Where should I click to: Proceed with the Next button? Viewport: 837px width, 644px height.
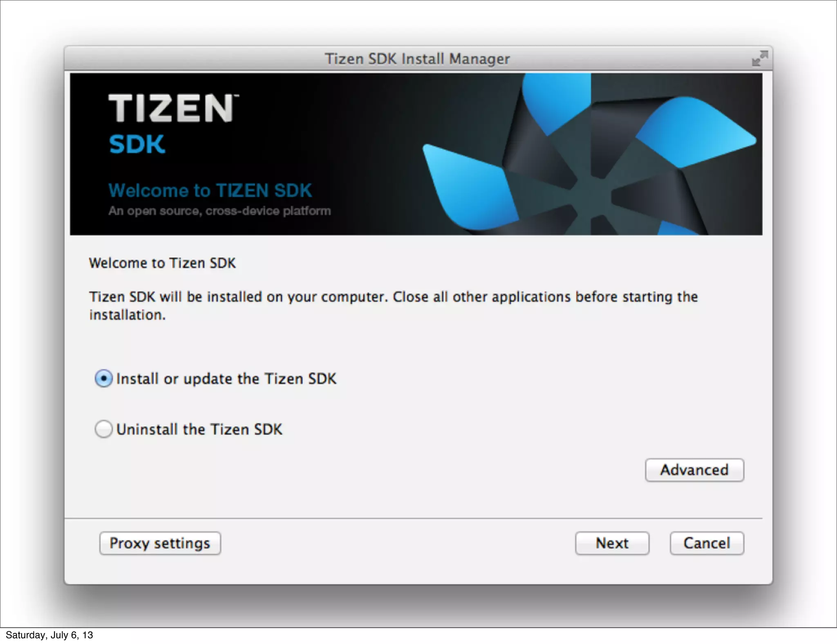(612, 543)
